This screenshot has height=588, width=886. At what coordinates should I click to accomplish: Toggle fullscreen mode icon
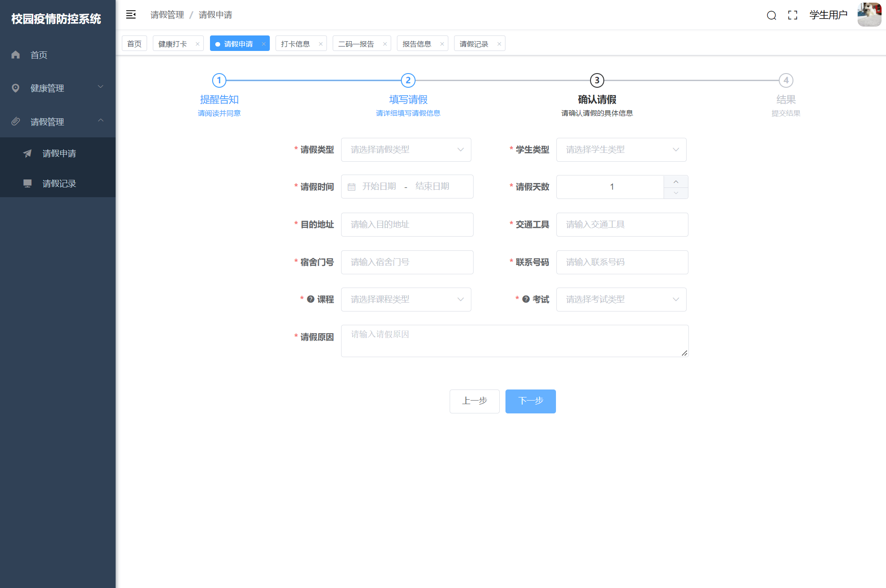(x=793, y=15)
